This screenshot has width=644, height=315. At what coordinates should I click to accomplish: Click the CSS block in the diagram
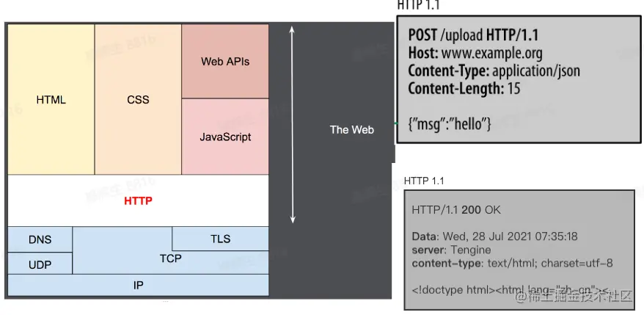click(x=138, y=100)
